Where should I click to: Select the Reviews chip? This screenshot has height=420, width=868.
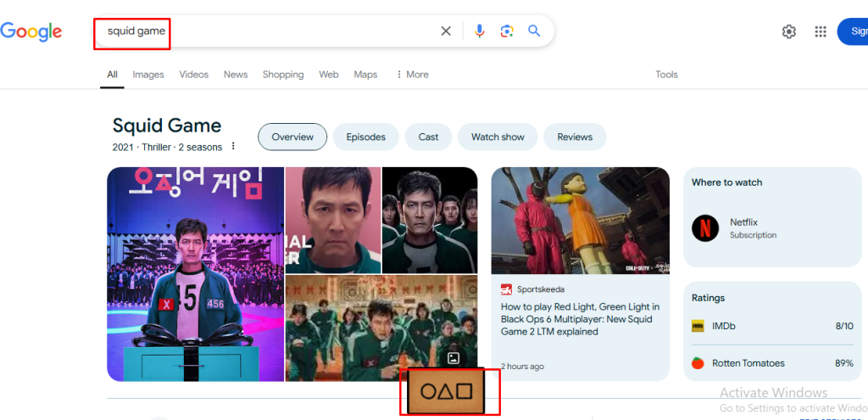575,137
